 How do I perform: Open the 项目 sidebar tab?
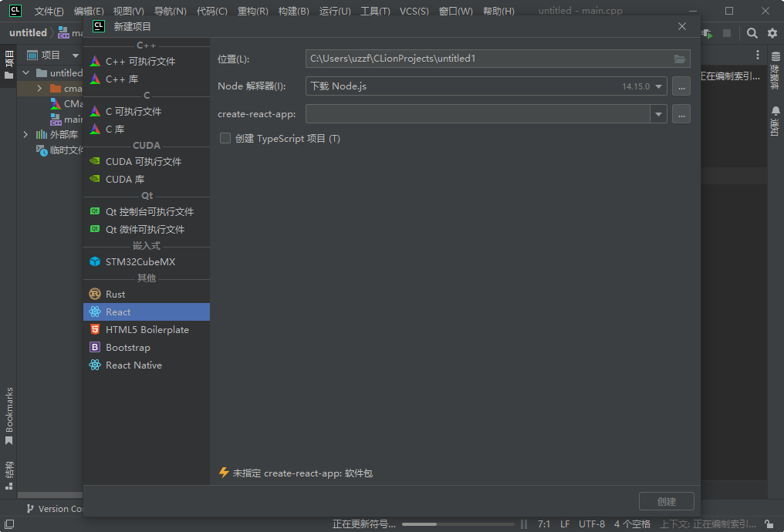(9, 66)
